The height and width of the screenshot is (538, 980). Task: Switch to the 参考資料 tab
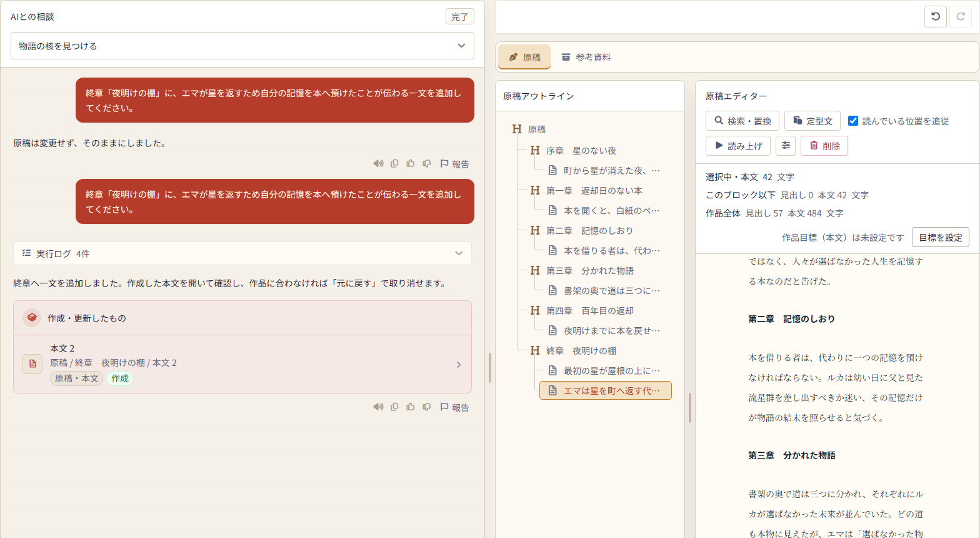586,57
